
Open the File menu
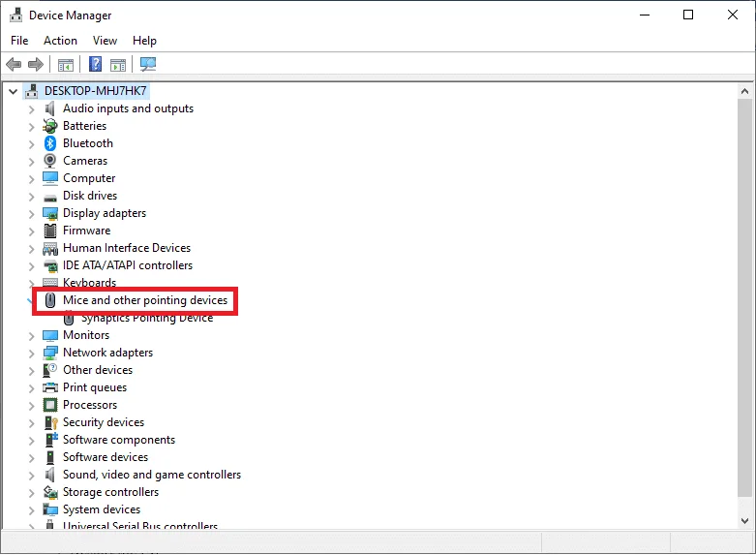click(x=19, y=41)
